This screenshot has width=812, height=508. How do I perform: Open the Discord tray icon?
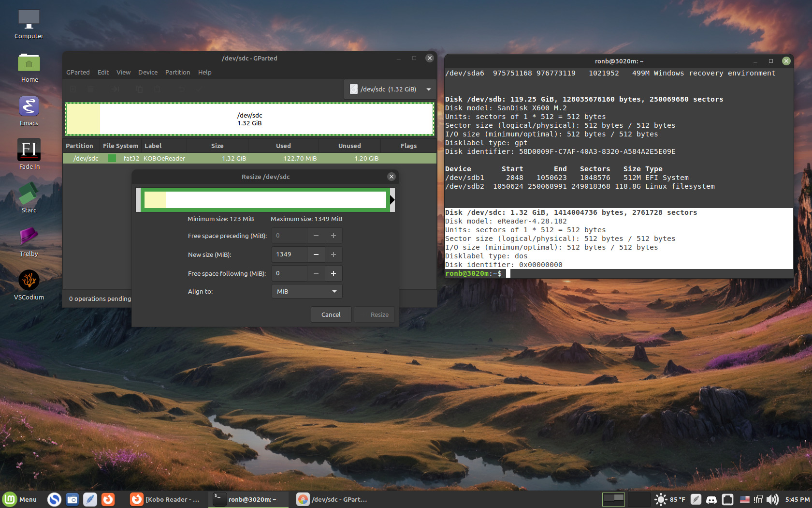pos(711,499)
